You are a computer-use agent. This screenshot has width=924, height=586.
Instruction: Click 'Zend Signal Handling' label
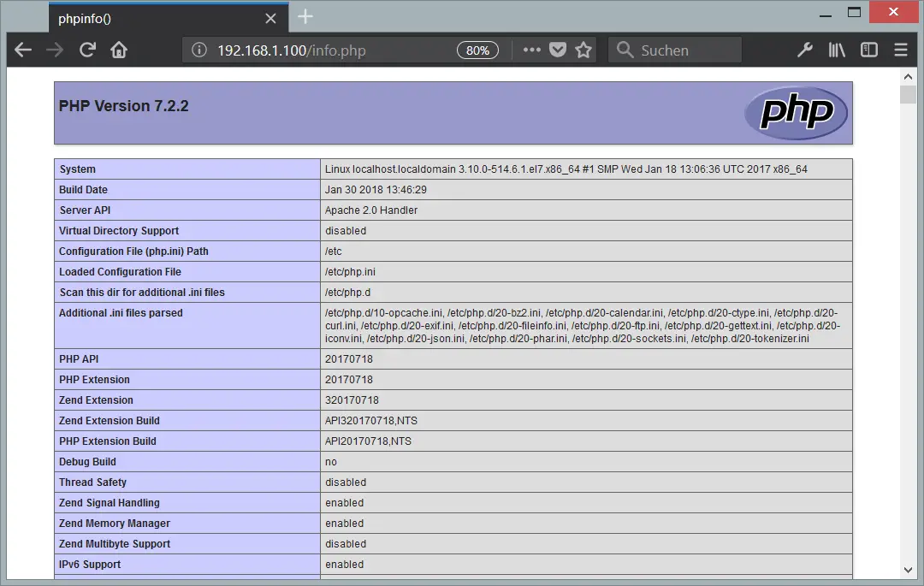click(110, 503)
